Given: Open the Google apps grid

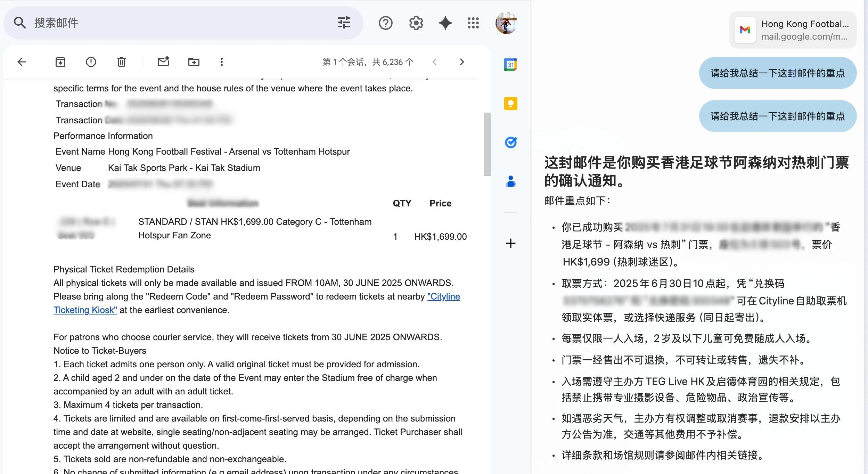Looking at the screenshot, I should point(473,23).
